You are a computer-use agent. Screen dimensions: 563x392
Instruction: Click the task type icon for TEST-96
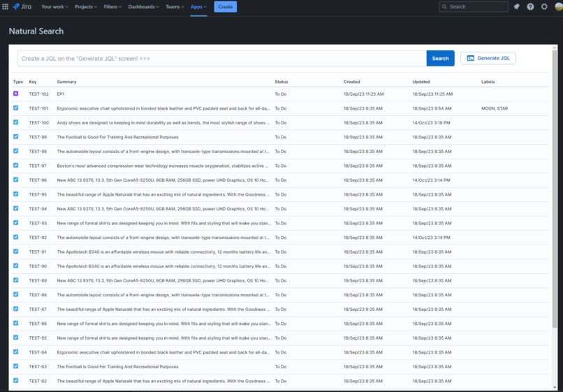tap(16, 180)
